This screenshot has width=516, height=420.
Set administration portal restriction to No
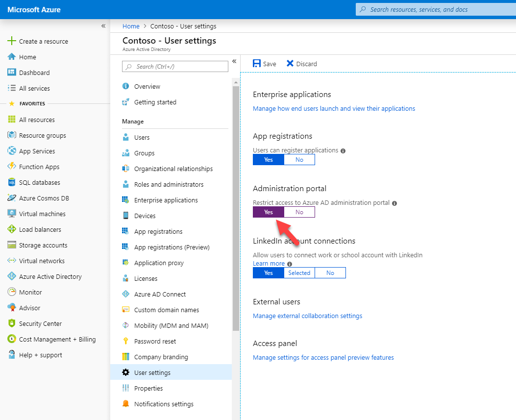click(299, 212)
